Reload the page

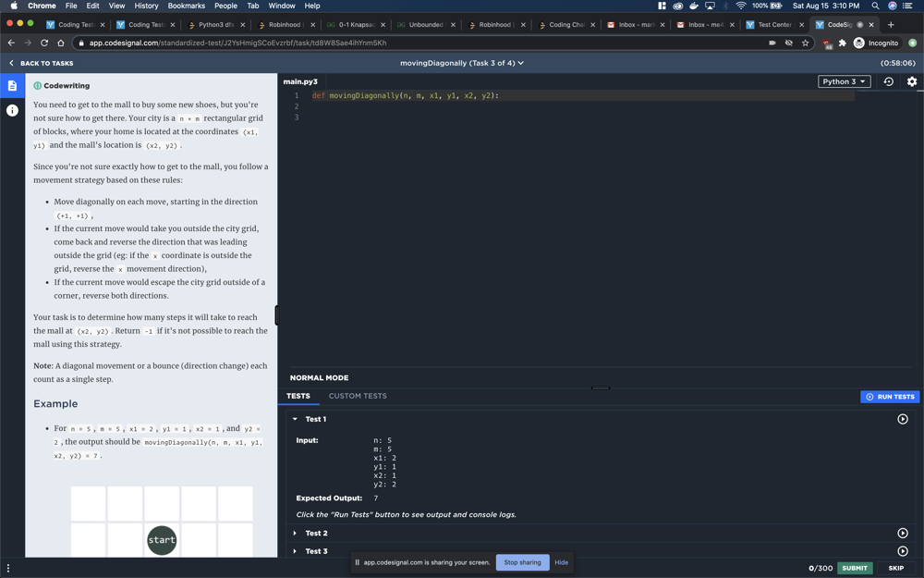pos(44,43)
